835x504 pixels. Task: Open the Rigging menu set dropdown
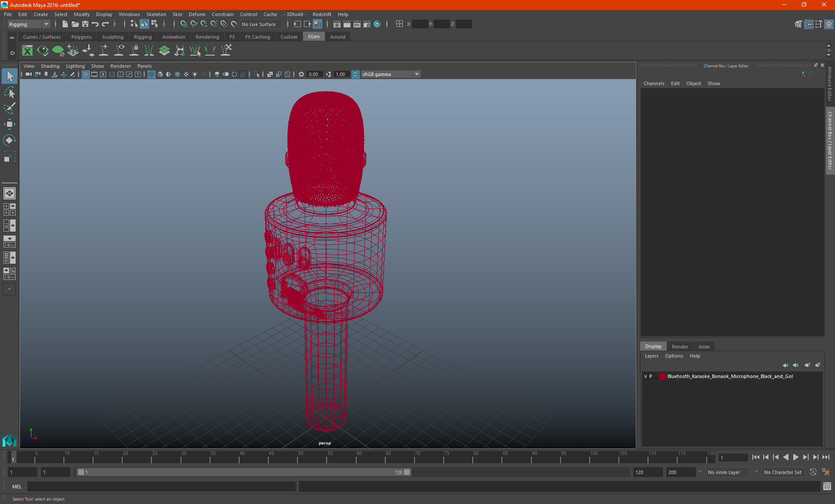[29, 24]
